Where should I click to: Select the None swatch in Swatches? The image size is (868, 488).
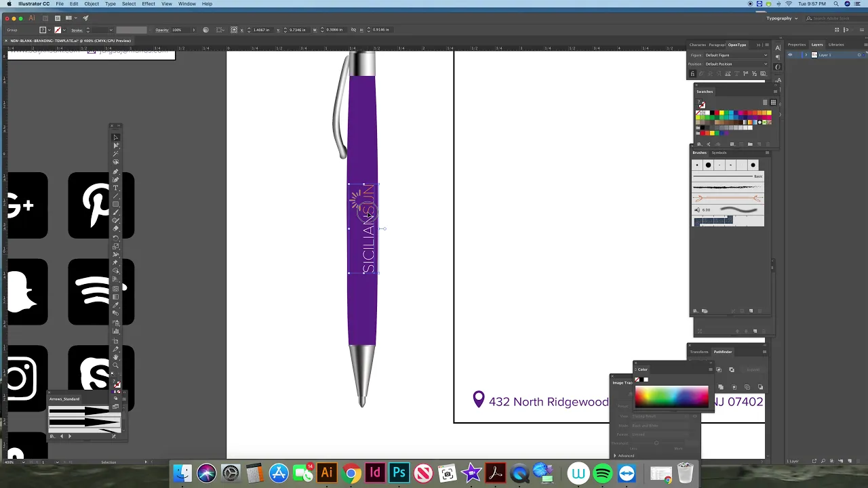[698, 113]
